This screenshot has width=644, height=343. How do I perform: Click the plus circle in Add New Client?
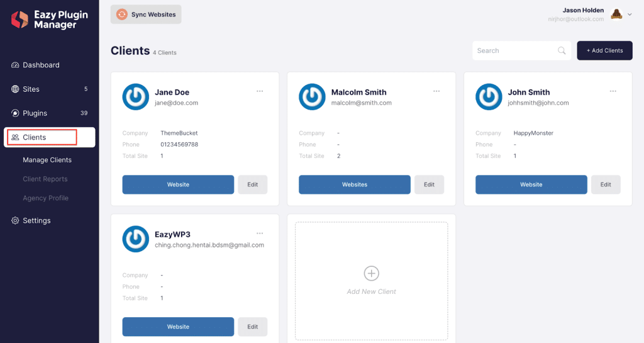tap(371, 273)
